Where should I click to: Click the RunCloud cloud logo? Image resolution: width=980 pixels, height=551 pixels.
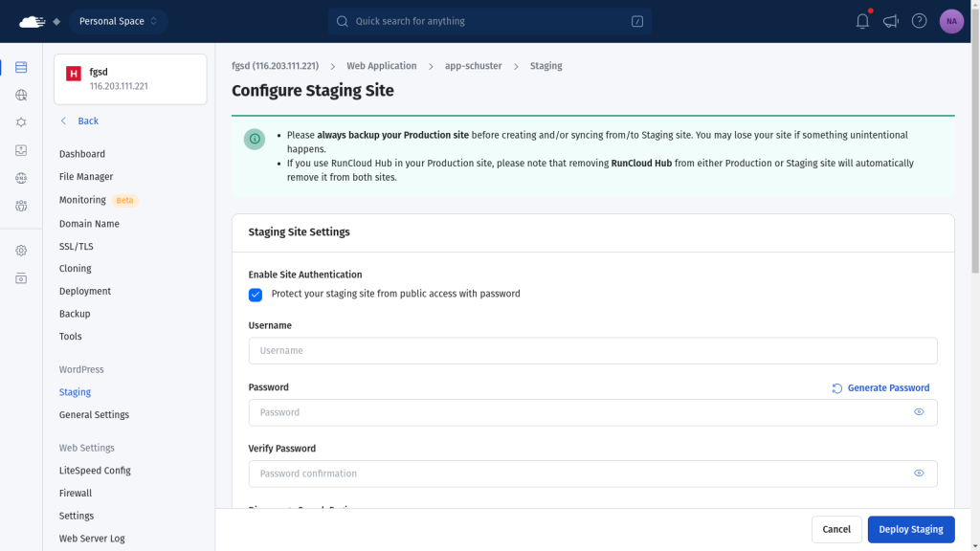click(x=32, y=21)
